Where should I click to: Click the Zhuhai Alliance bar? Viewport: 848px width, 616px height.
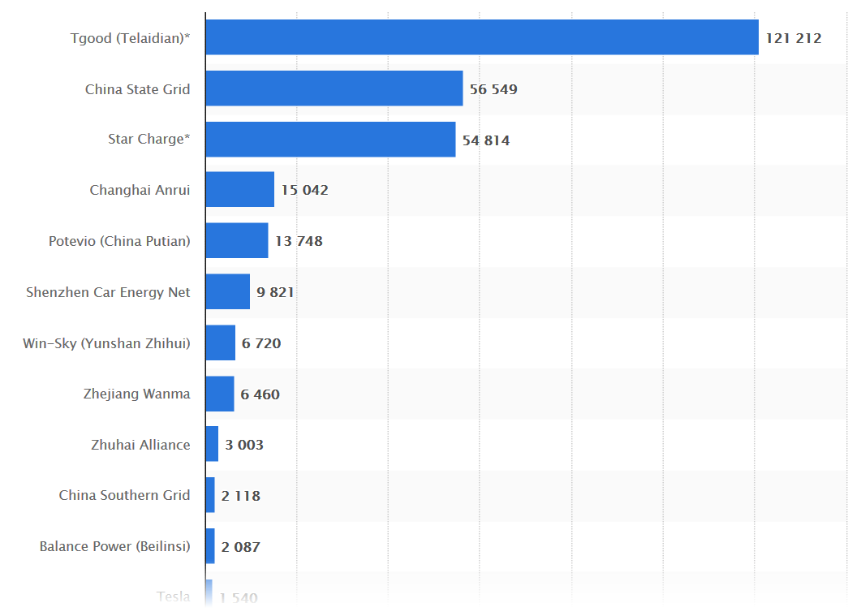point(212,444)
